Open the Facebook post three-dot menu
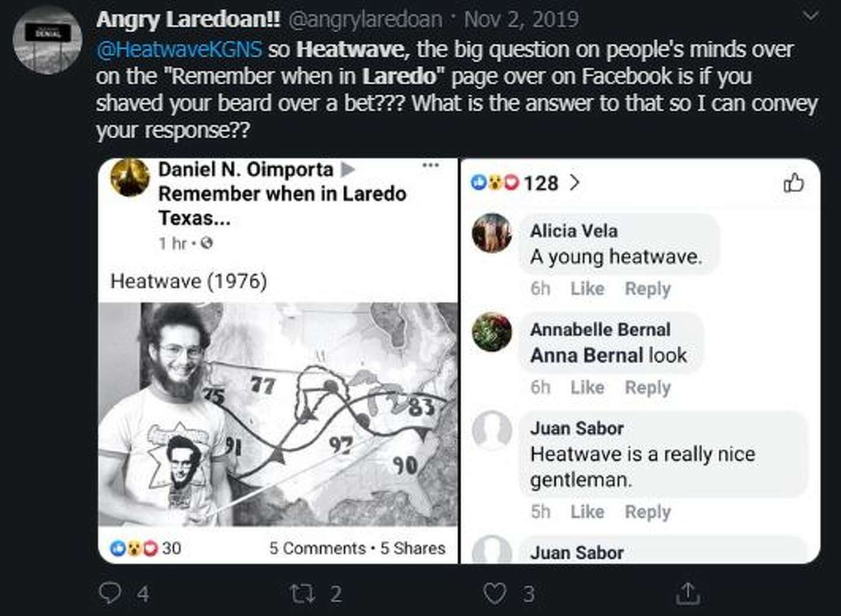Image resolution: width=841 pixels, height=616 pixels. click(x=430, y=165)
